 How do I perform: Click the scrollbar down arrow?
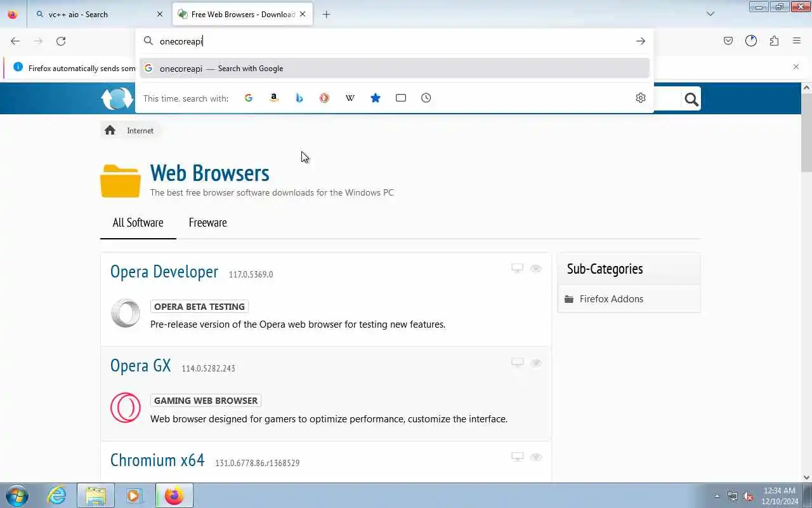point(806,477)
